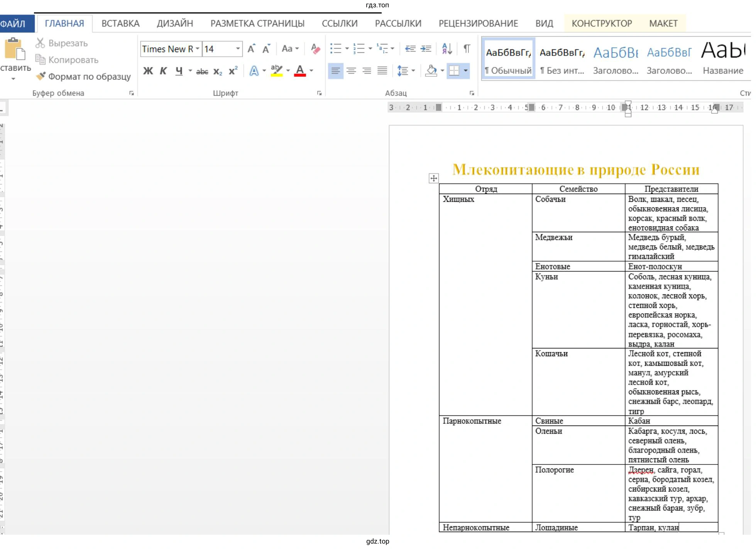Switch to the РЕЦЕНЗИРОВАНИЕ tab
Screen dimensions: 756x549
478,24
